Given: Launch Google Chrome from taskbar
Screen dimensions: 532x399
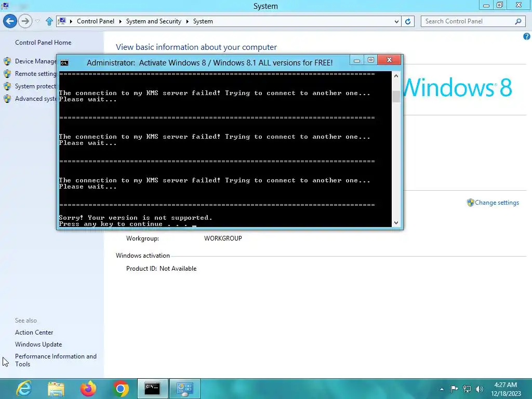Looking at the screenshot, I should coord(121,389).
